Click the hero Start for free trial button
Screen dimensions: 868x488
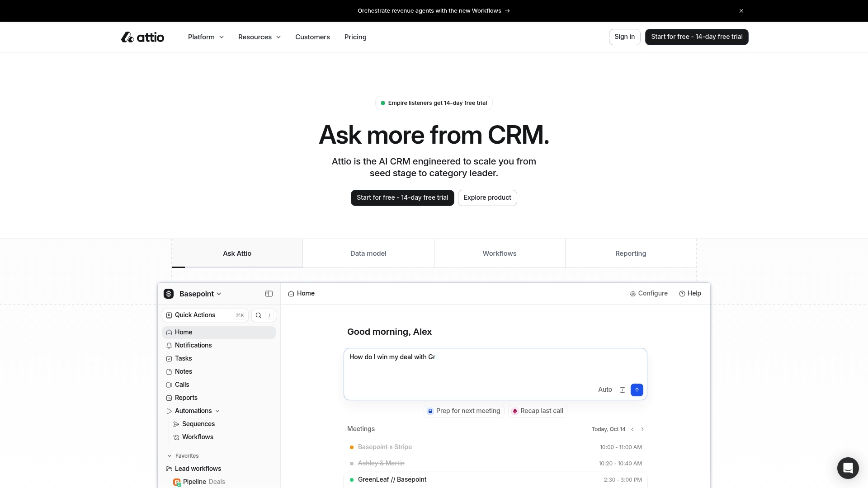coord(402,198)
